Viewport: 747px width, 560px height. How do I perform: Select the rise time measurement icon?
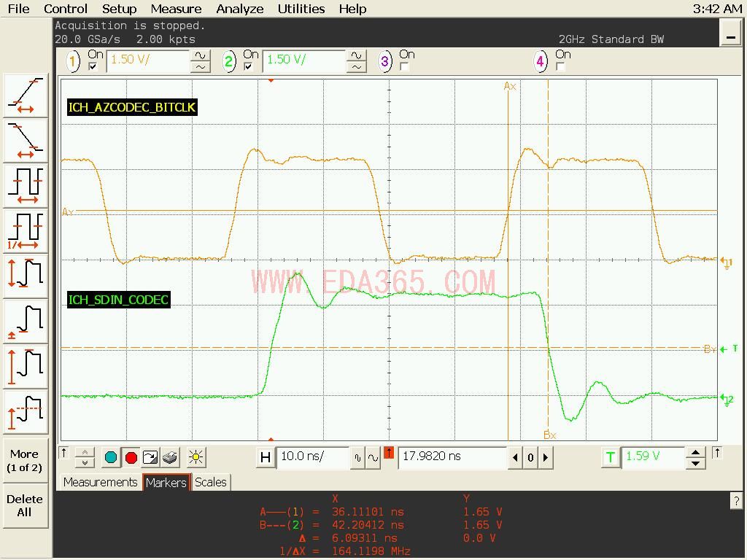[26, 96]
